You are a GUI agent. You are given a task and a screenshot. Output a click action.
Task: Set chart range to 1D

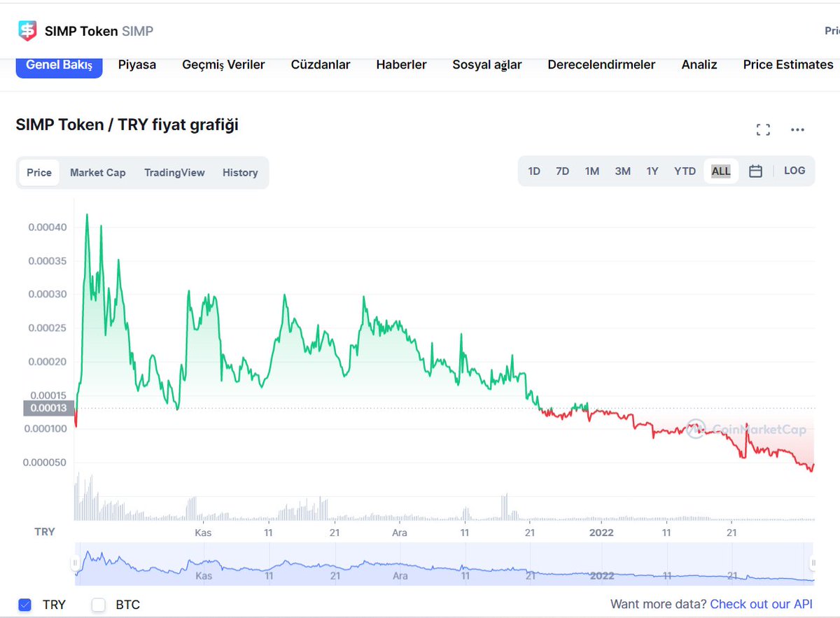534,171
